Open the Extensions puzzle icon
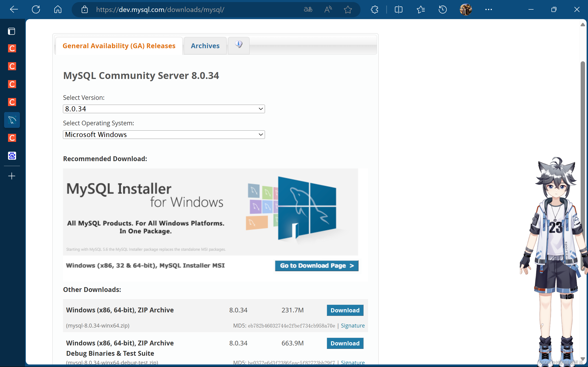Viewport: 588px width, 367px height. pos(375,9)
